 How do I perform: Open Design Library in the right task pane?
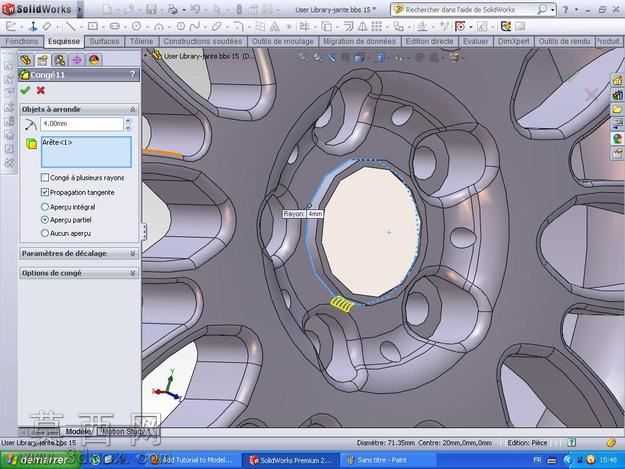point(618,94)
